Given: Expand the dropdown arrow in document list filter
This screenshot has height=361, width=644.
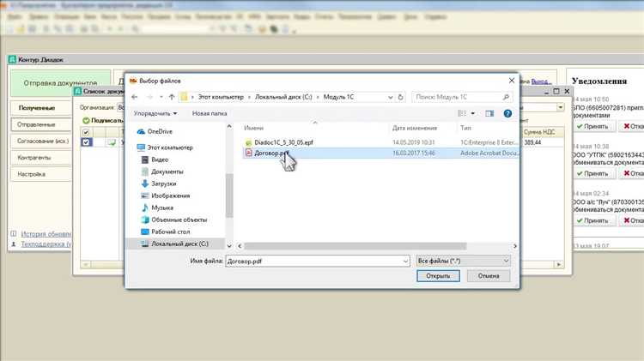Looking at the screenshot, I should coord(560,107).
